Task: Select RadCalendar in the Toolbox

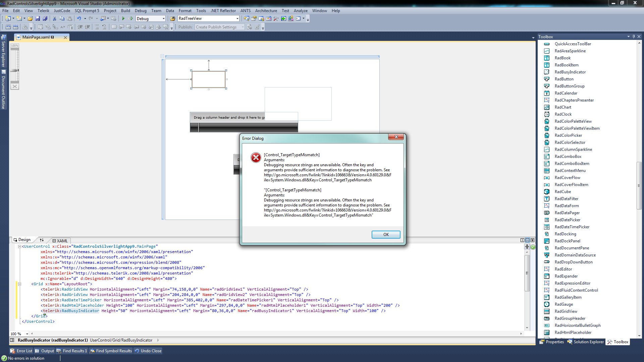Action: tap(566, 93)
